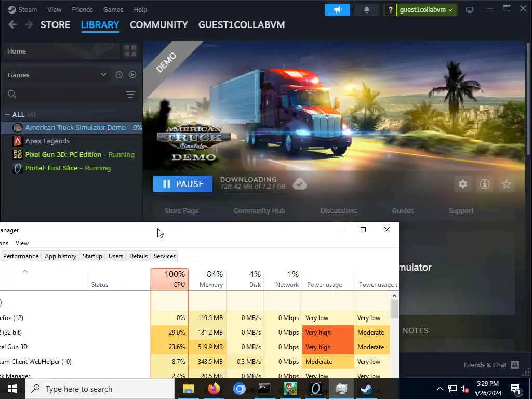Switch to App history tab
The image size is (532, 399).
60,256
